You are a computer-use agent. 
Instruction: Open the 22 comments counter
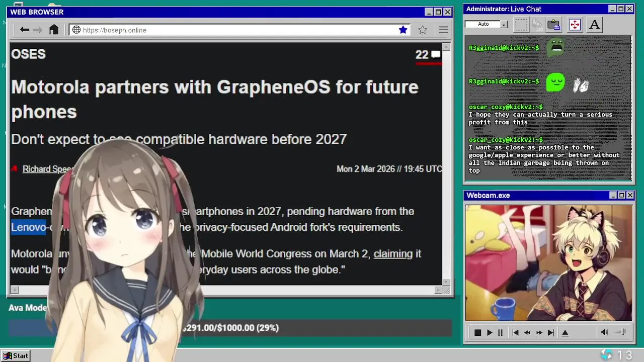click(x=422, y=55)
